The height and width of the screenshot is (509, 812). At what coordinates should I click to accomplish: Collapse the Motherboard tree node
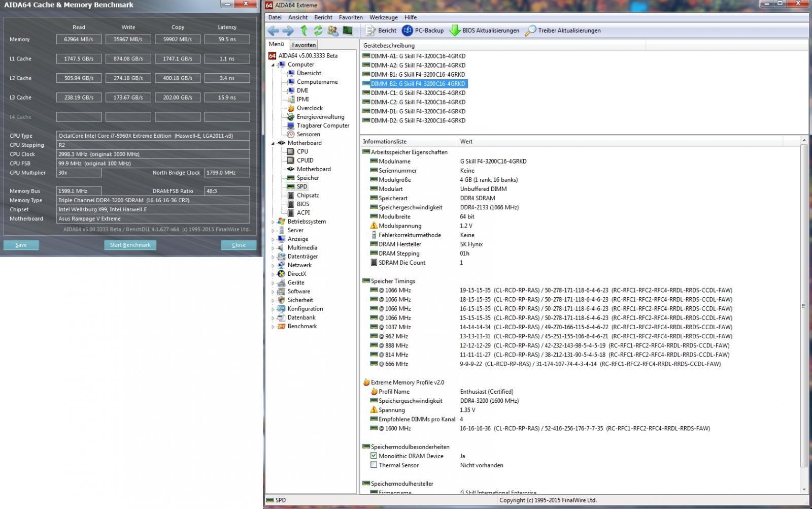[273, 143]
